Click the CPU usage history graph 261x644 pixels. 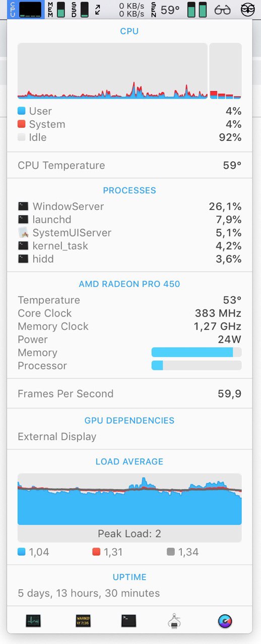[112, 71]
